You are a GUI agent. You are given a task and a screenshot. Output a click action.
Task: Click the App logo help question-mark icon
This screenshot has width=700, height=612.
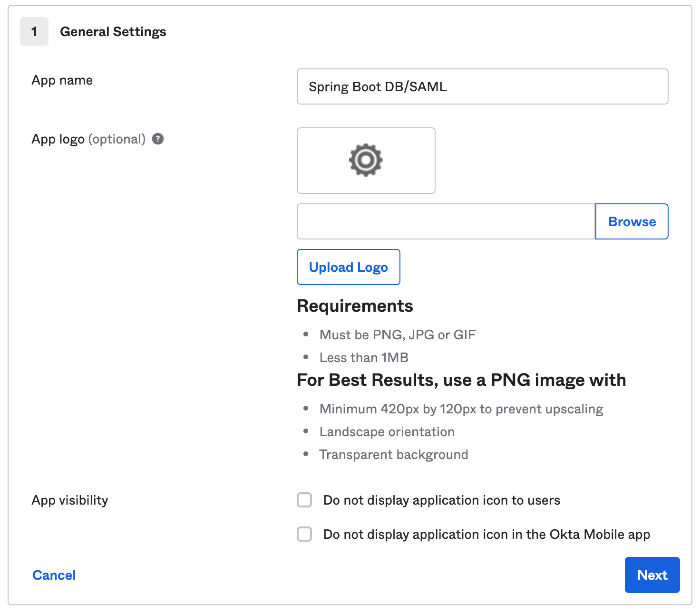158,139
